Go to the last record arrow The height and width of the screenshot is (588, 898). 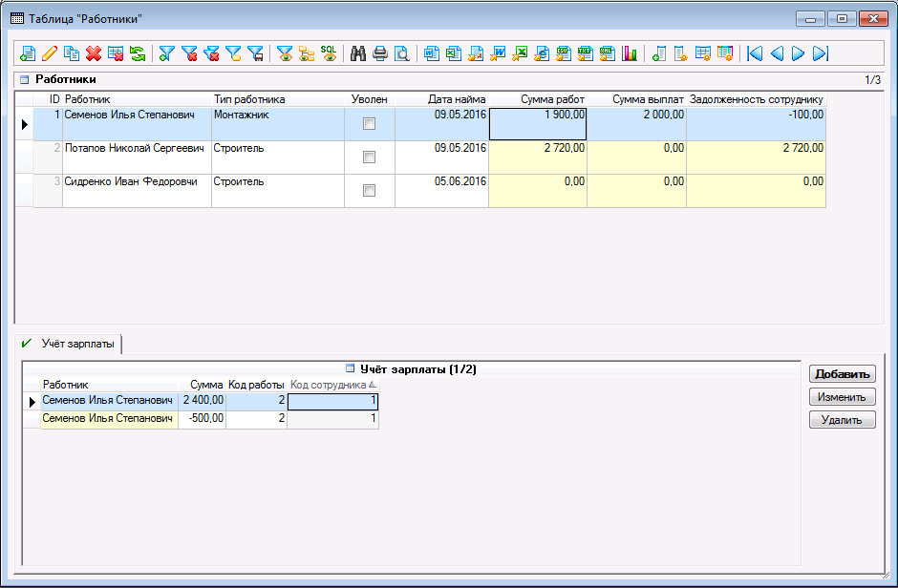(820, 53)
